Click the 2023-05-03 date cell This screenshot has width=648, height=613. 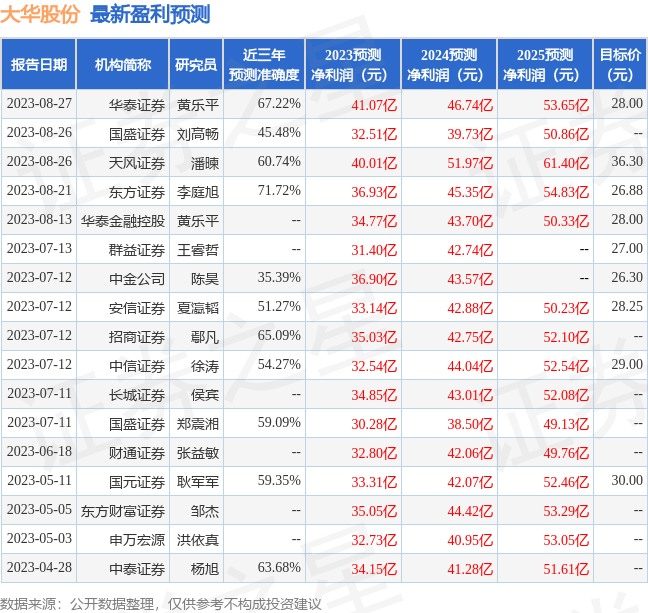click(39, 538)
